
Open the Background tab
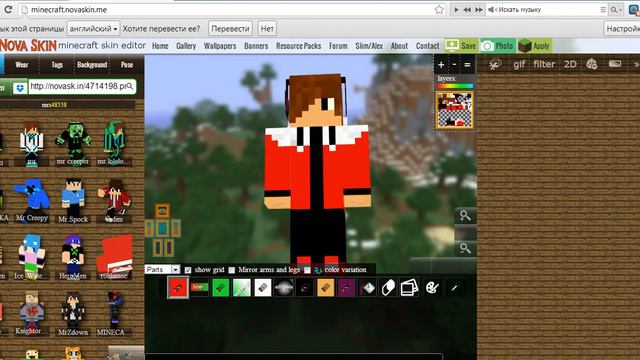[x=92, y=64]
